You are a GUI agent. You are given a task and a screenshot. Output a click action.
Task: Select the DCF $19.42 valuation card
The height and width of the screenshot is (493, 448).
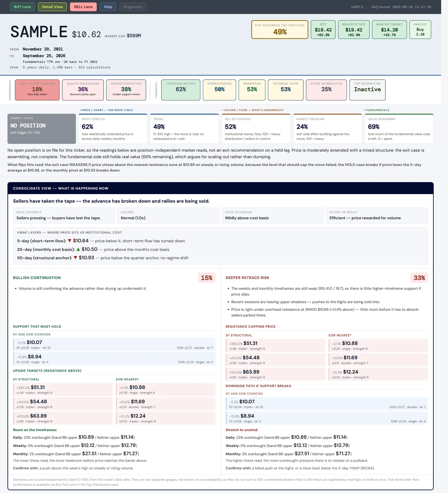(323, 30)
